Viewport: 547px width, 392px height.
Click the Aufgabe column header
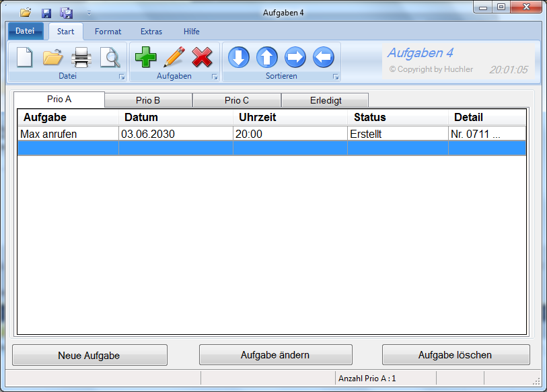tap(68, 117)
